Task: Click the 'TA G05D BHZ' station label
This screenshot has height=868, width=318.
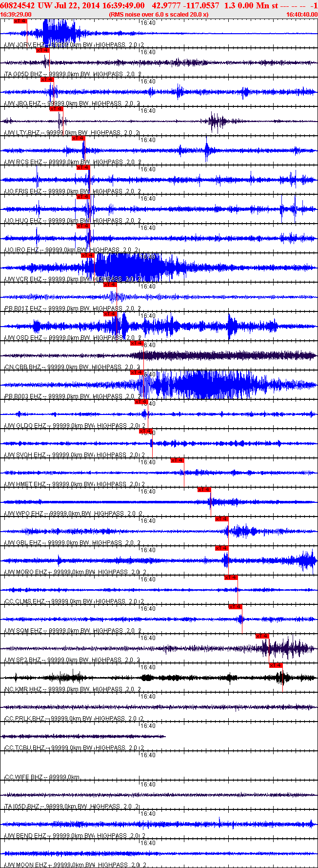Action: point(23,74)
